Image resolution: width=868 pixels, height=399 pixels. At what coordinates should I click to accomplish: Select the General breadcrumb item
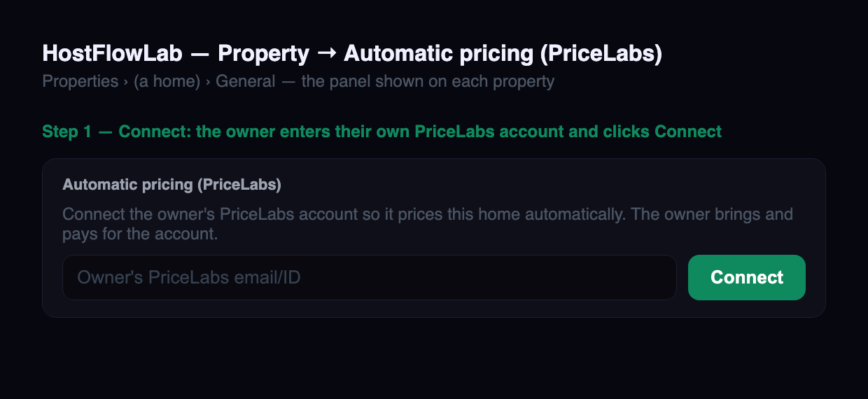[245, 81]
